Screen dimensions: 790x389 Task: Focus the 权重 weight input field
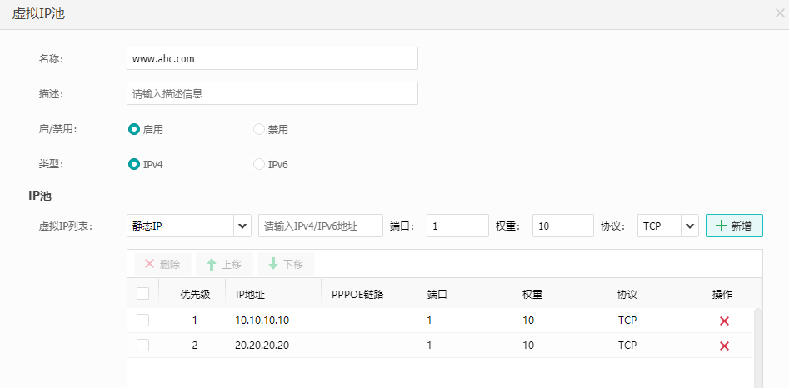563,226
